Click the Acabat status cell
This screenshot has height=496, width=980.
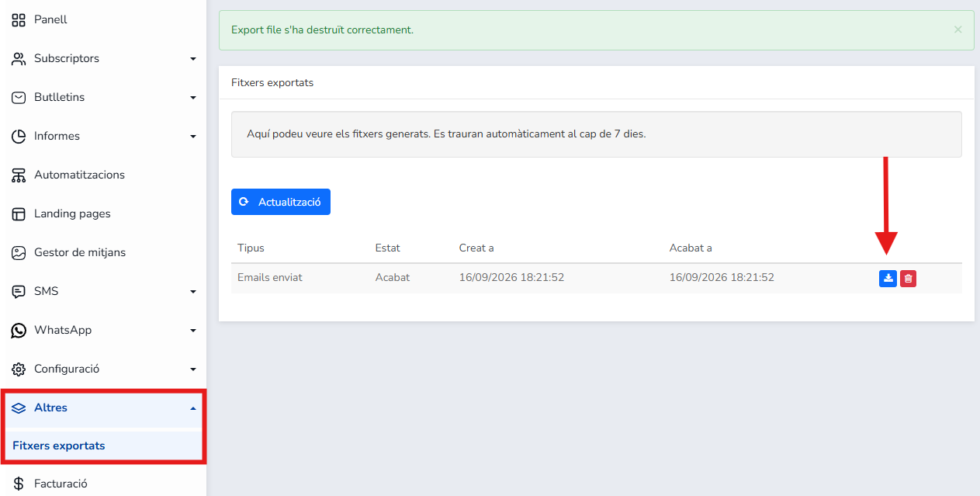point(393,277)
